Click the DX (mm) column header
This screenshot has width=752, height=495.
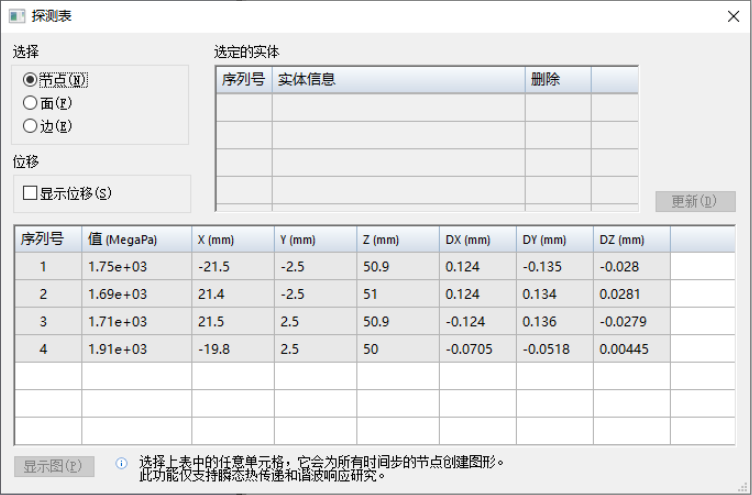tap(478, 239)
